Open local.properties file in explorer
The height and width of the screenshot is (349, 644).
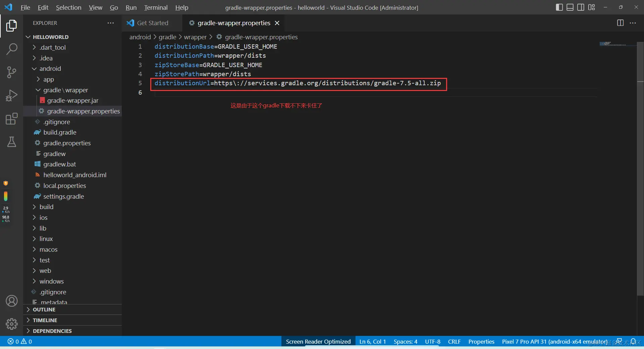64,186
